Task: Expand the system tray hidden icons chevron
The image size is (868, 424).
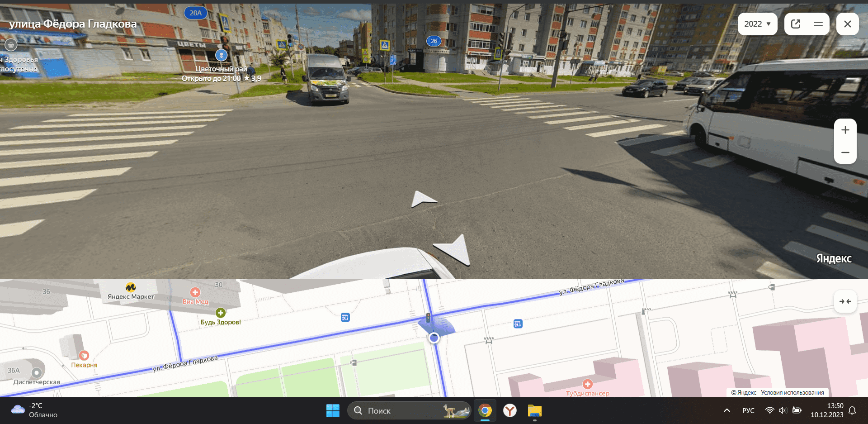Action: [x=727, y=410]
